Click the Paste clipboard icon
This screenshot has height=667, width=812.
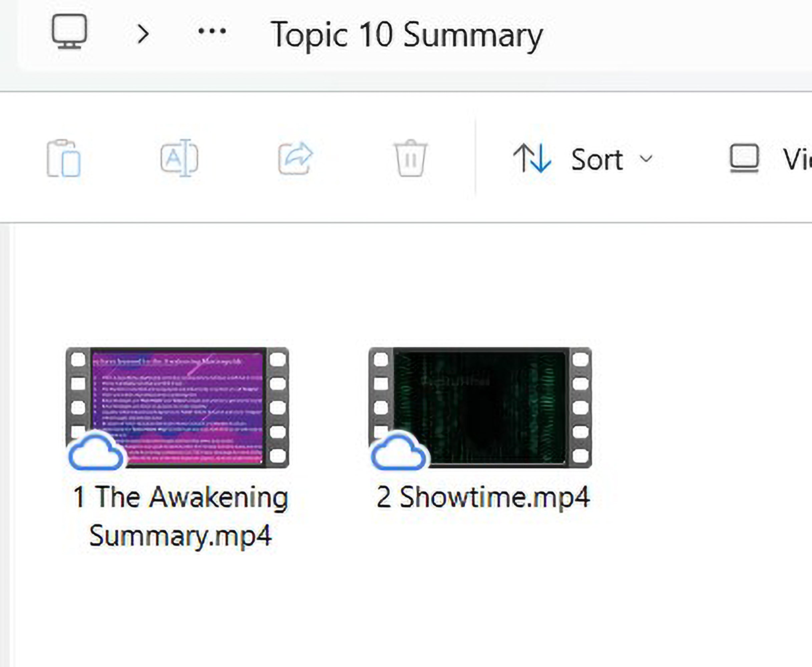pos(64,158)
